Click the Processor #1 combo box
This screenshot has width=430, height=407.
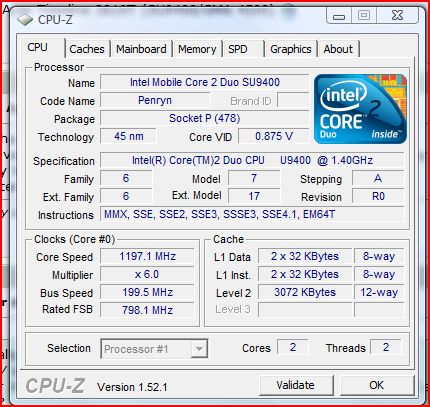click(x=154, y=349)
